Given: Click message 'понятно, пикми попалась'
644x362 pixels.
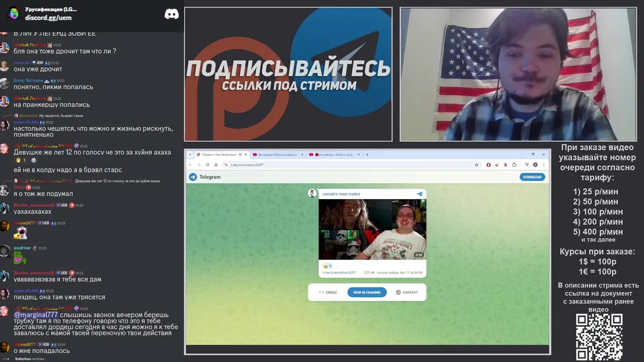Looking at the screenshot, I should point(53,87).
